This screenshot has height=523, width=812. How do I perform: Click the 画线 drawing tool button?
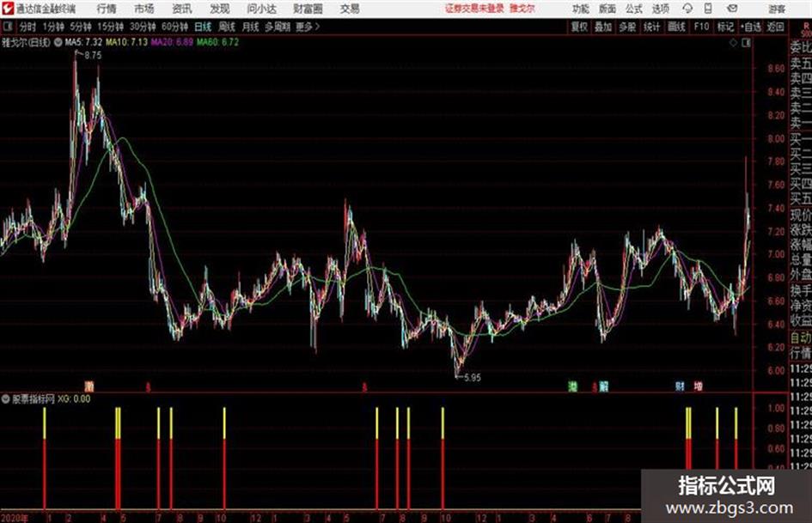[676, 27]
